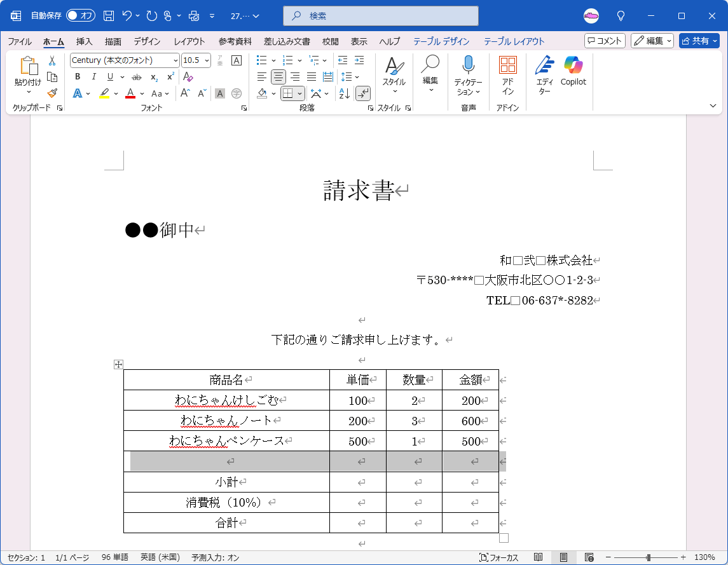Switch to the Layout tab
728x565 pixels.
(x=189, y=41)
